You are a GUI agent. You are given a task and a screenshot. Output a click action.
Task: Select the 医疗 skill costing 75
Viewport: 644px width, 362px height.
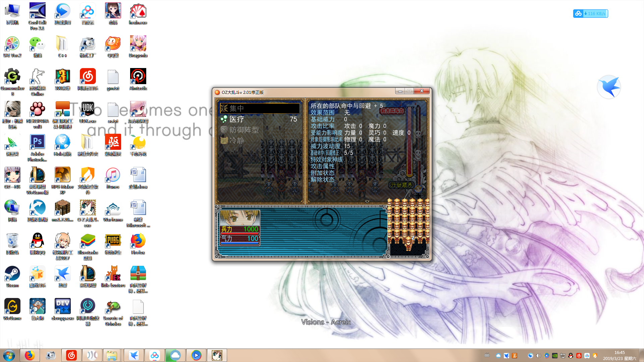click(260, 119)
